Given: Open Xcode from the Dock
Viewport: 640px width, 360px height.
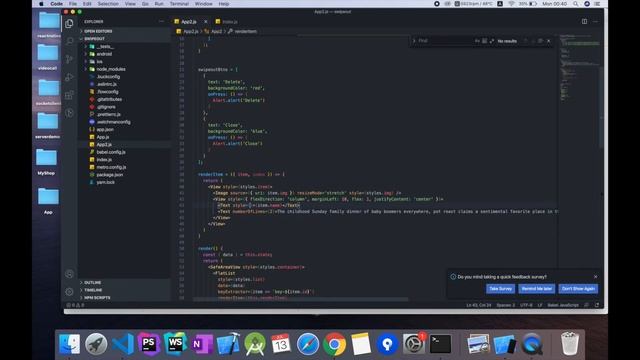Looking at the screenshot, I should (228, 344).
